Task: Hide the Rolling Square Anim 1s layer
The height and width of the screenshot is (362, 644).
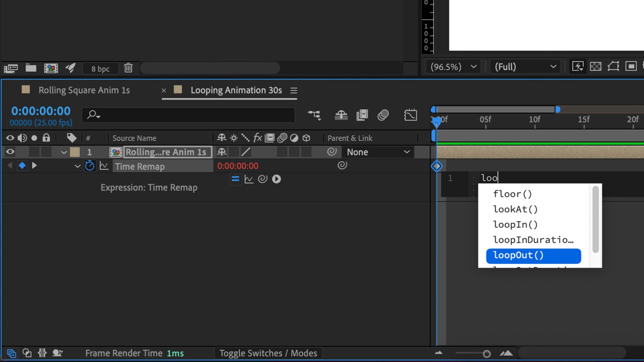Action: point(10,152)
